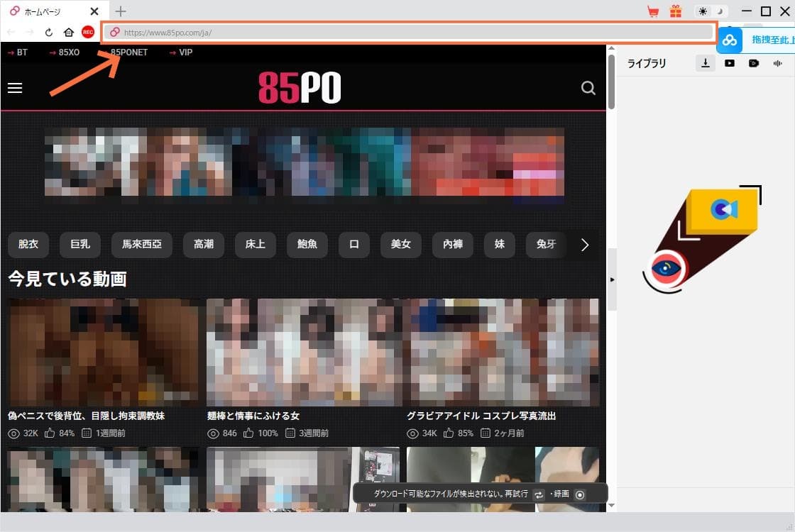Click the ライブラリ heading
The width and height of the screenshot is (795, 532).
647,63
